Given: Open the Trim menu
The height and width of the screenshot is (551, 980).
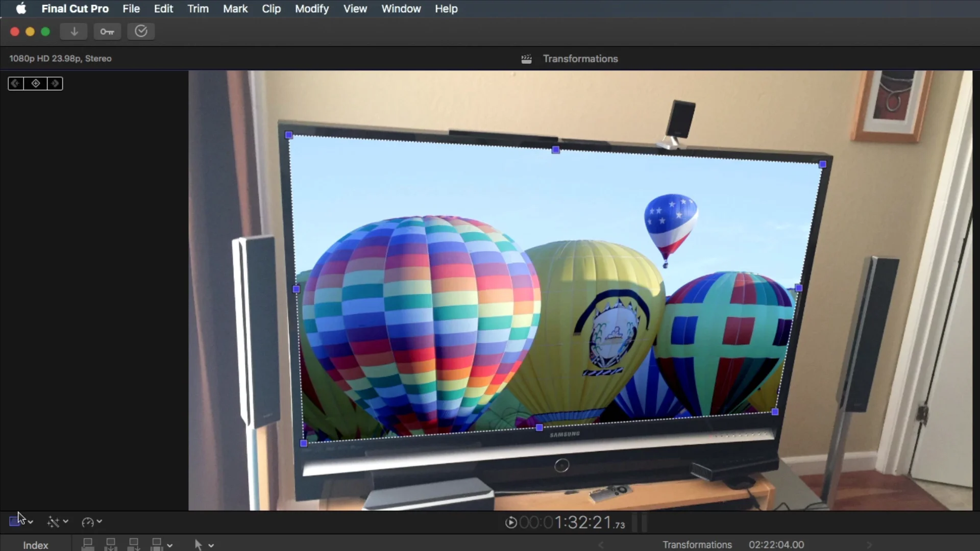Looking at the screenshot, I should [198, 9].
